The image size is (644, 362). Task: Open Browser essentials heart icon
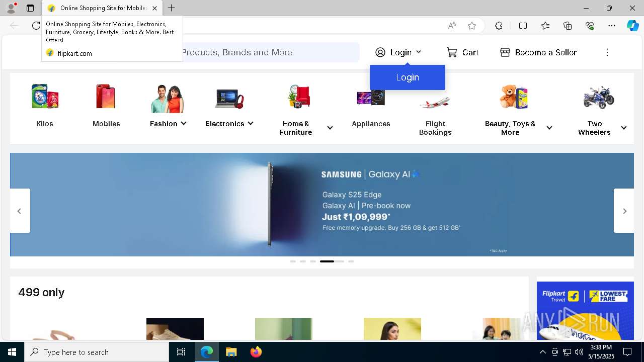(x=590, y=26)
